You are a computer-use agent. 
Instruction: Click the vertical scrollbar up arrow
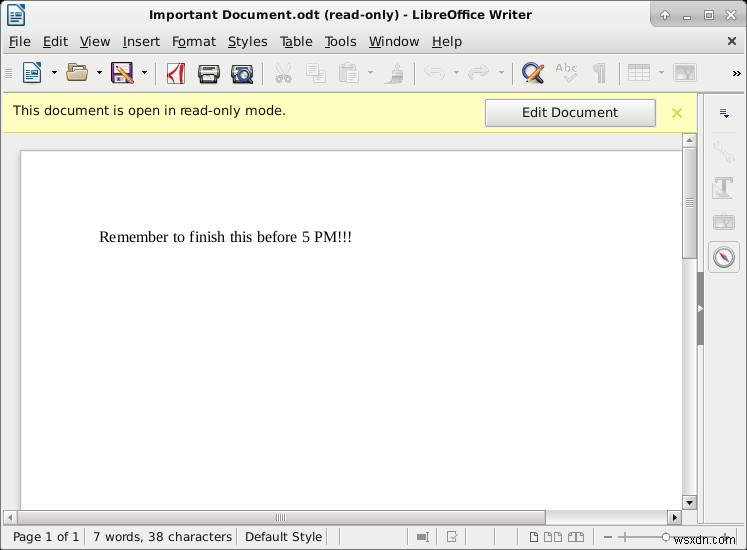coord(689,140)
